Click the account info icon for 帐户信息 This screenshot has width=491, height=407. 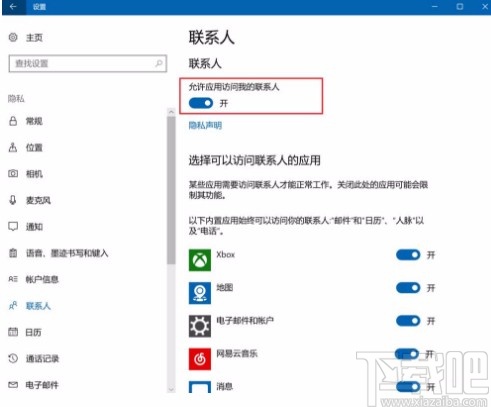(13, 279)
